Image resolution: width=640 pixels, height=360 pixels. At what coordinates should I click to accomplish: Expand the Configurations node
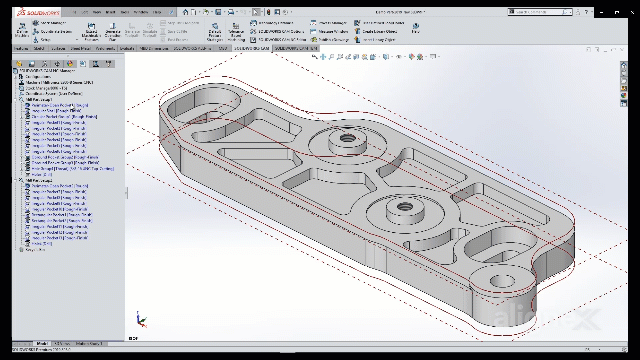16,77
